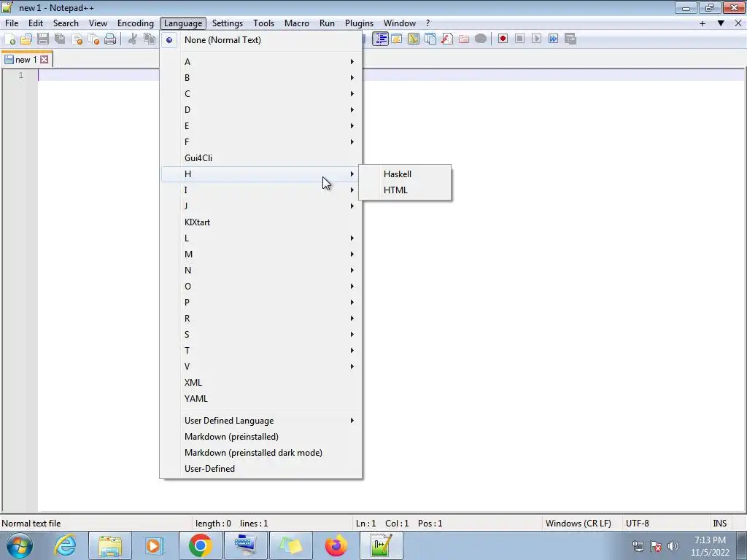747x560 pixels.
Task: Select KIXtart language entry
Action: pos(261,222)
